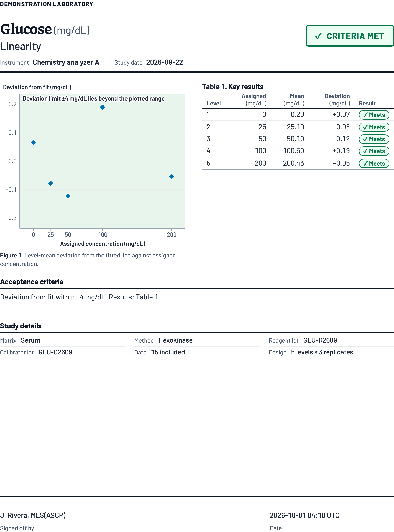Image resolution: width=394 pixels, height=532 pixels.
Task: Click the design value 5 levels × 3 replicates
Action: pos(322,352)
